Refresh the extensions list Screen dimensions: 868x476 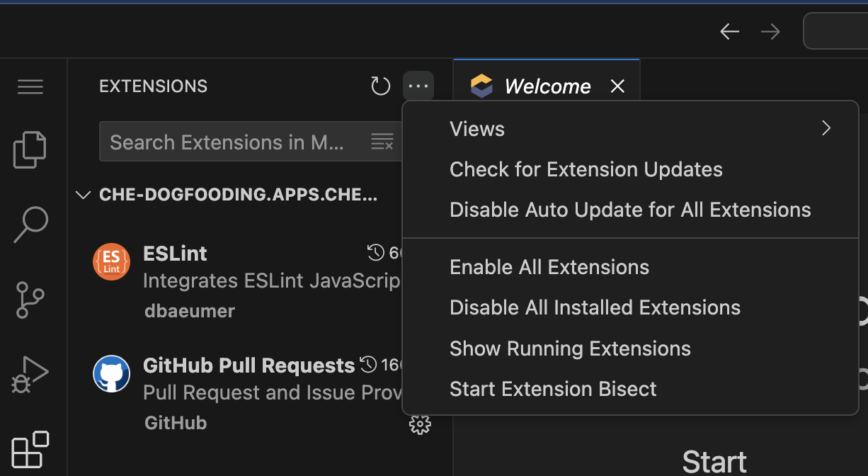(381, 86)
